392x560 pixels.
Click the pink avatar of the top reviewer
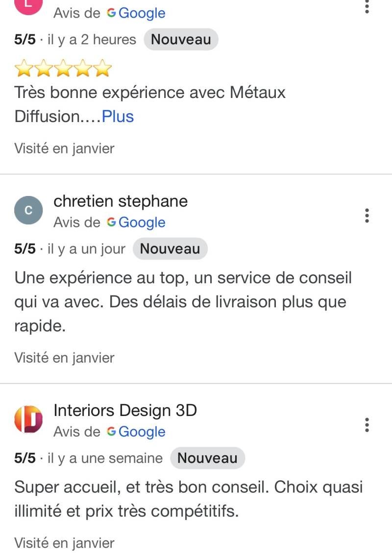pyautogui.click(x=28, y=4)
